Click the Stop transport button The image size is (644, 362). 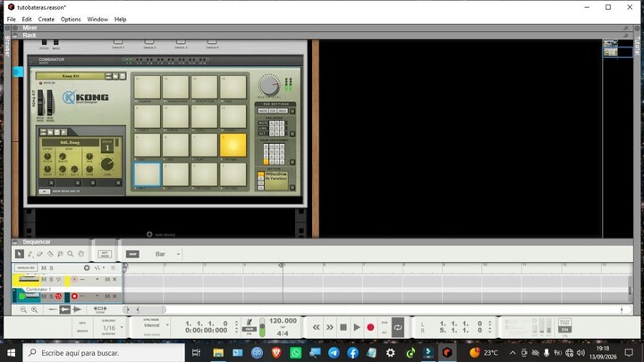343,327
